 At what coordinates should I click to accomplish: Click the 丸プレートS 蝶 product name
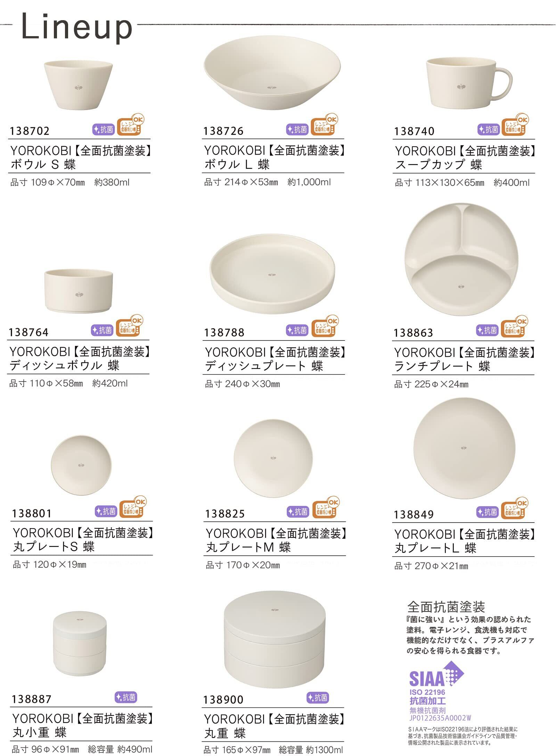(x=54, y=547)
